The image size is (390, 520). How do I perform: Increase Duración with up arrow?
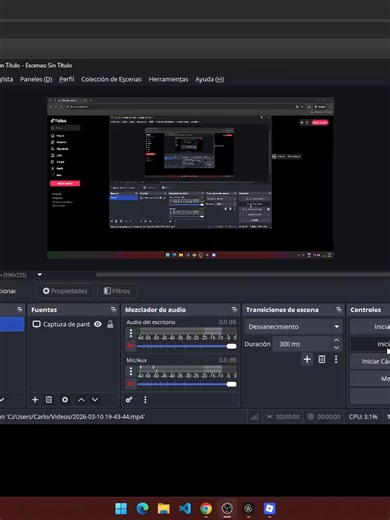[337, 340]
